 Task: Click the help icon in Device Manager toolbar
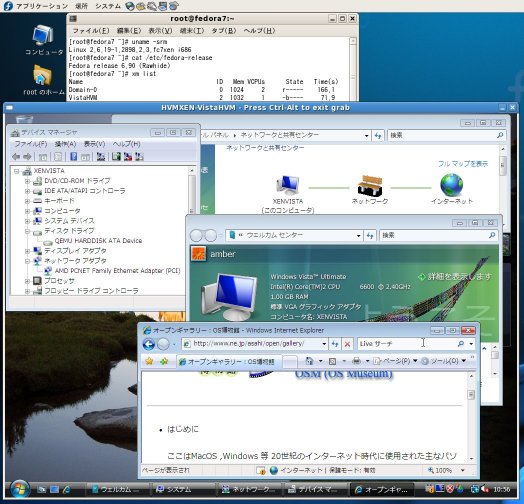74,156
